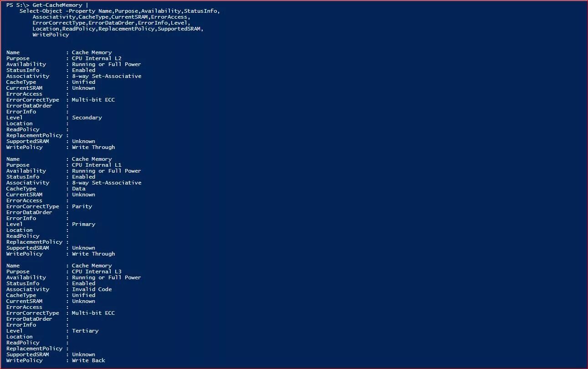The image size is (588, 369).
Task: Click 8-way Set-Associative in the L1 cache block
Action: [x=107, y=183]
